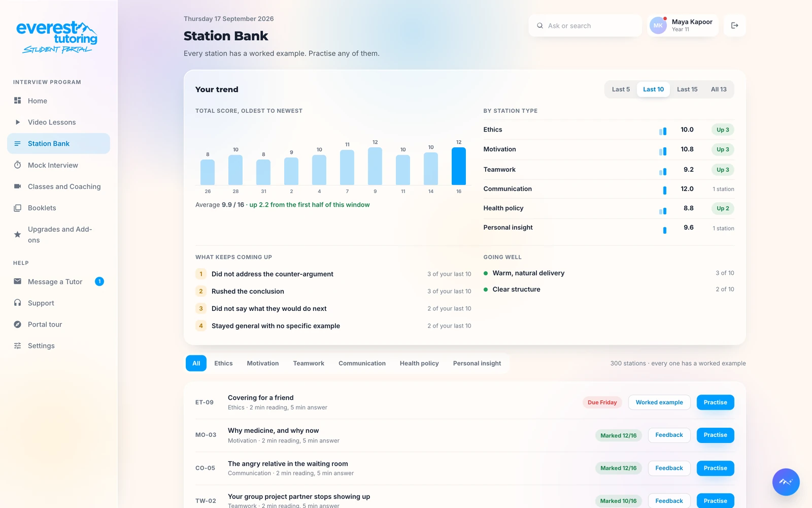Open the floating chart assistant button
Viewport: 812px width, 508px height.
pyautogui.click(x=786, y=482)
